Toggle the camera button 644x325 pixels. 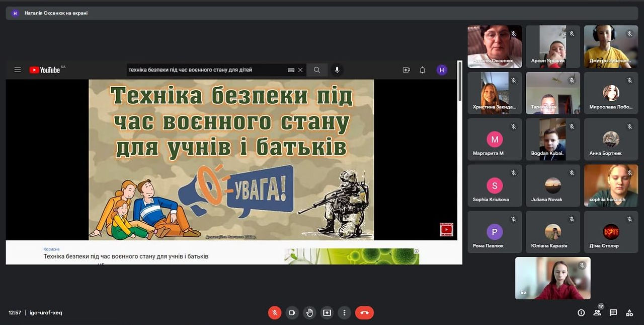(292, 312)
